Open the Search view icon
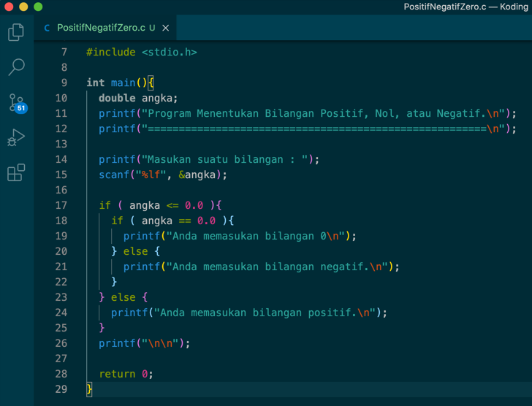The width and height of the screenshot is (532, 406). pyautogui.click(x=16, y=67)
